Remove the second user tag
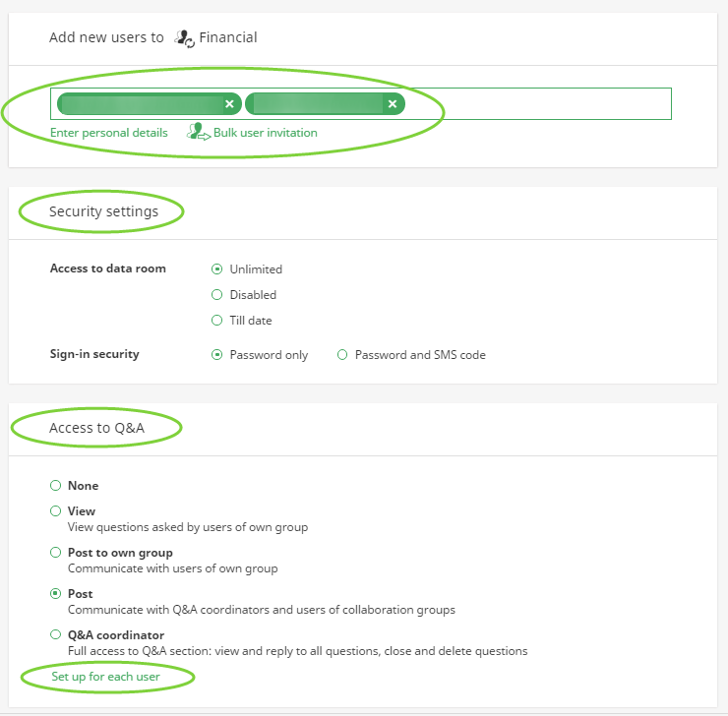This screenshot has width=728, height=716. (393, 103)
